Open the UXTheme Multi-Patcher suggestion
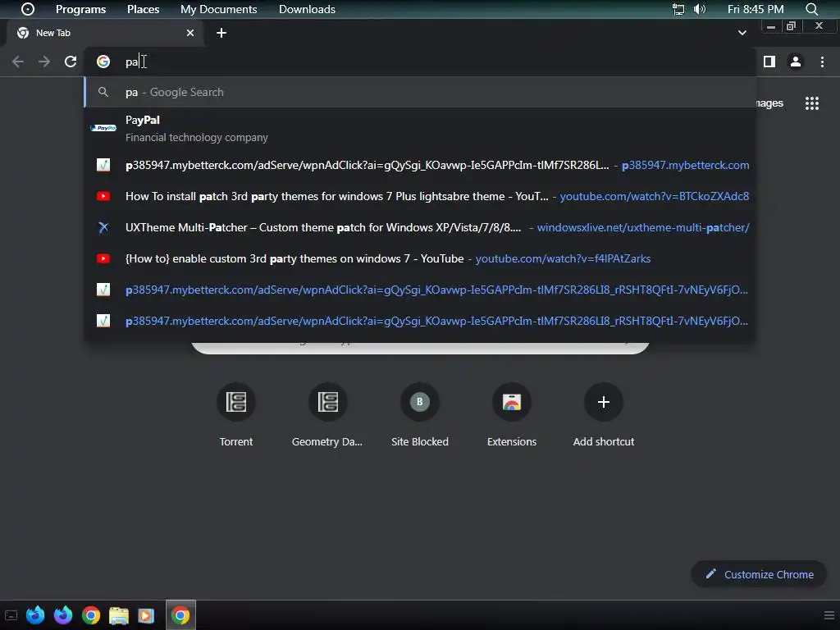840x630 pixels. click(420, 227)
